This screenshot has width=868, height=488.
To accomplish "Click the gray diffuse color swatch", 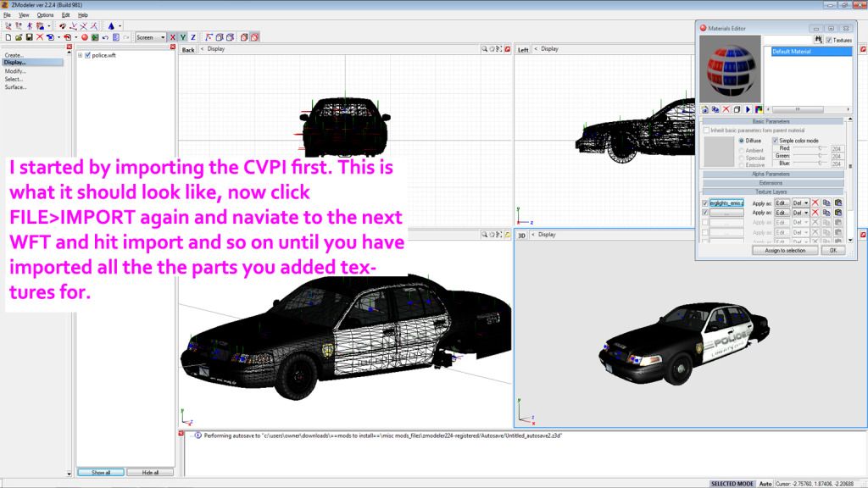I will click(x=719, y=152).
